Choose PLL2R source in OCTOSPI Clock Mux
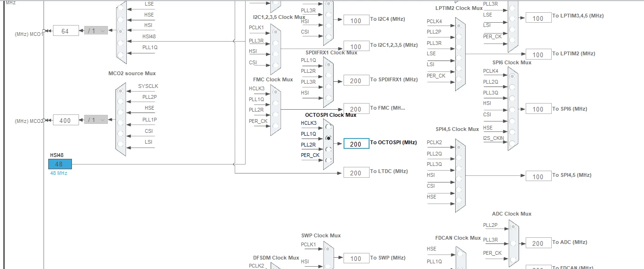This screenshot has width=644, height=269. coord(328,149)
